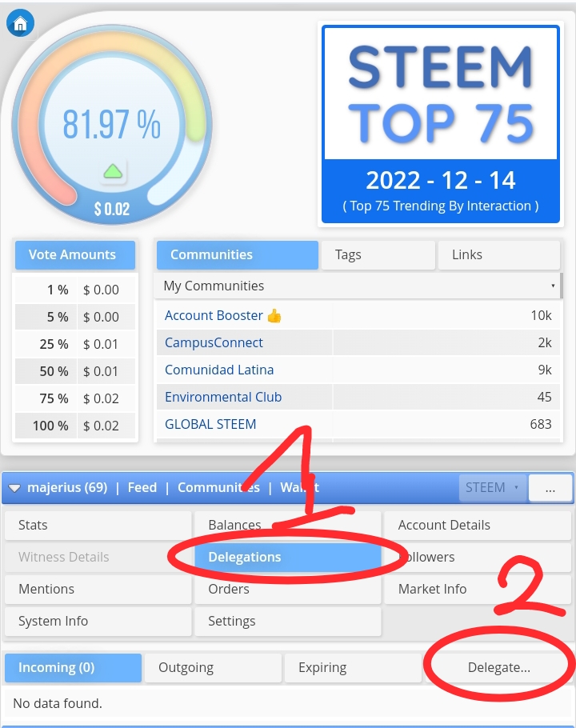Open the Stats section
This screenshot has height=728, width=576.
[98, 525]
